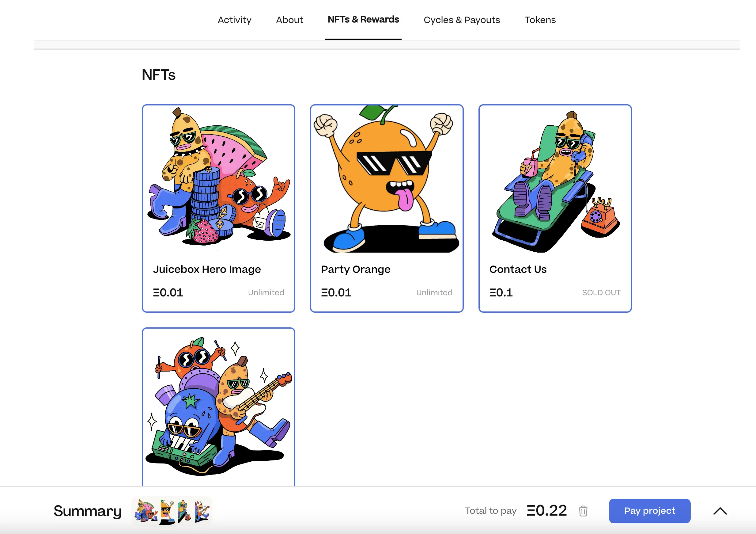This screenshot has height=534, width=756.
Task: Click the Contact Us NFT icon
Action: click(x=554, y=179)
